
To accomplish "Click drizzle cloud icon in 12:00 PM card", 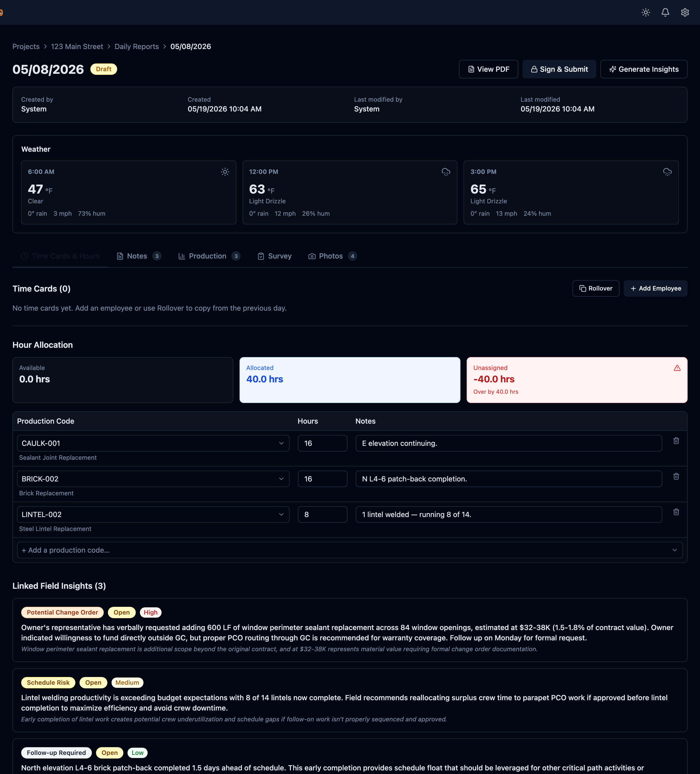I will pyautogui.click(x=446, y=172).
